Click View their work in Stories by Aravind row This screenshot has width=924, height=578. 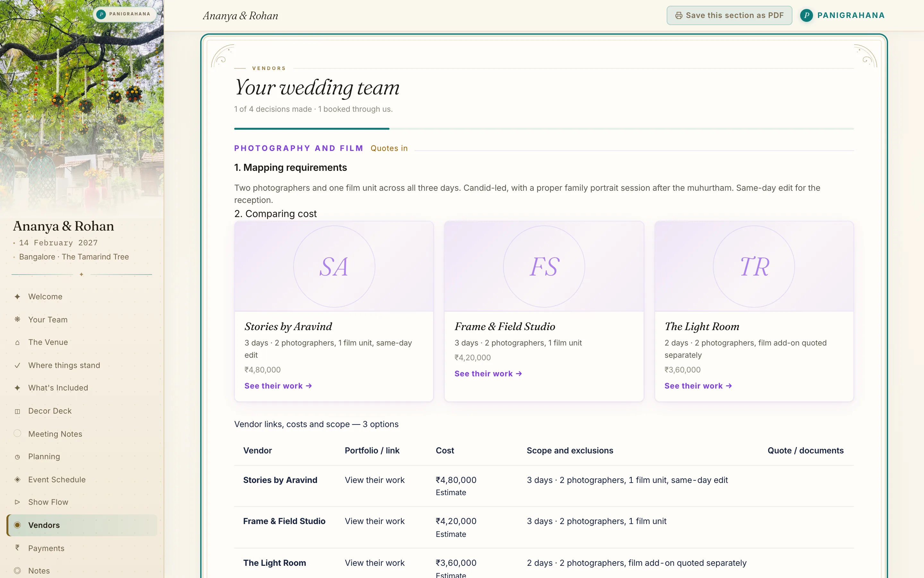(x=374, y=480)
